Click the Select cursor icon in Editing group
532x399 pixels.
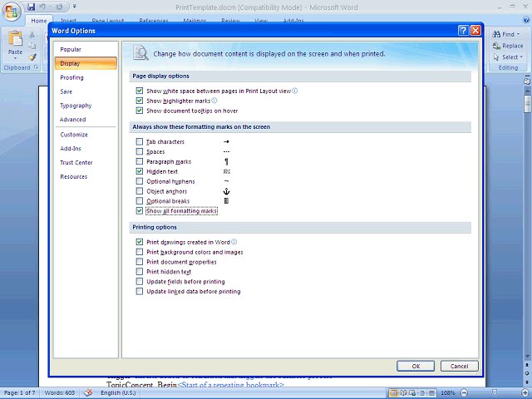[x=496, y=57]
